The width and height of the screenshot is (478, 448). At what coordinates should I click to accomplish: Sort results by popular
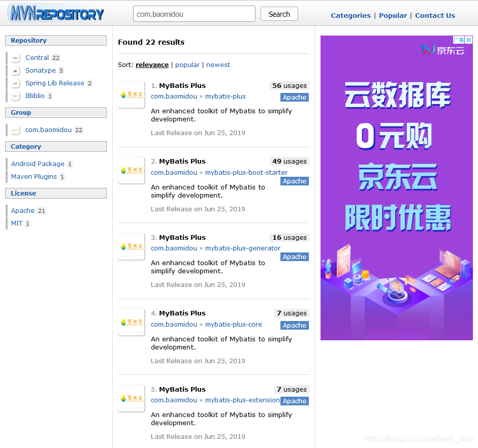[187, 65]
